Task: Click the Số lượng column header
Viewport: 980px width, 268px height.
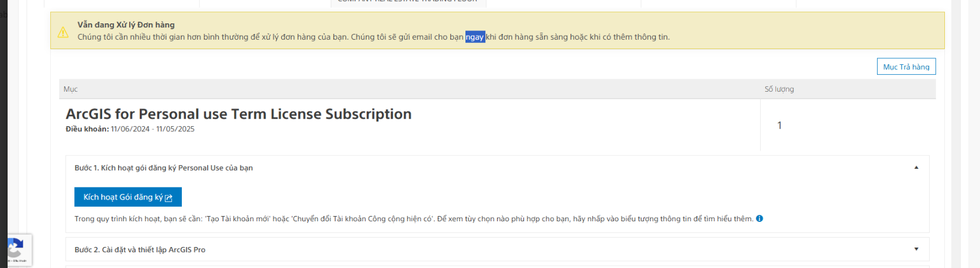Action: click(779, 89)
